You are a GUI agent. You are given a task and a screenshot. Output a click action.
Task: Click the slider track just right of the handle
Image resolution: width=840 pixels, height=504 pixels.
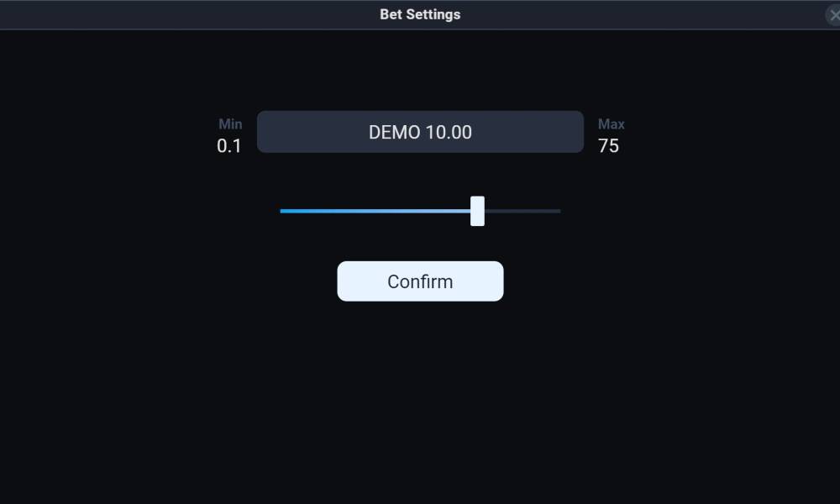(x=491, y=211)
